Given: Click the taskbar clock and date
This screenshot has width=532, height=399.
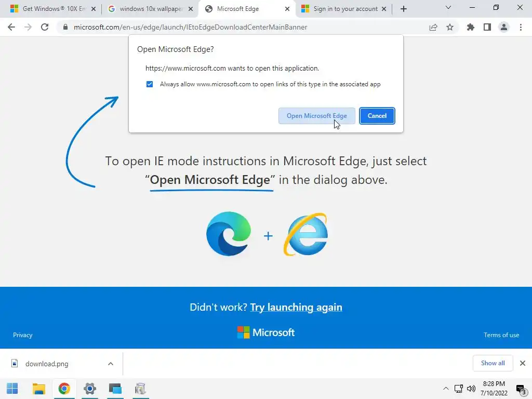Looking at the screenshot, I should point(494,389).
